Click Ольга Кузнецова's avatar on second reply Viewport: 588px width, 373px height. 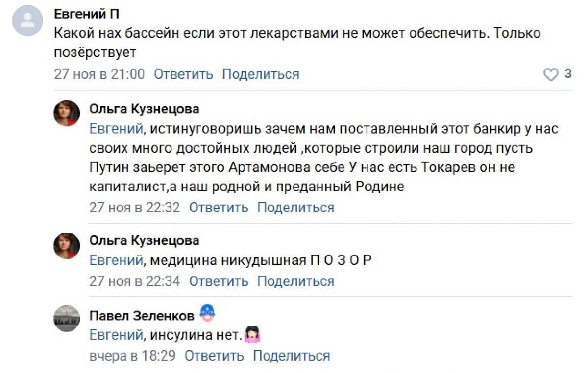click(67, 246)
